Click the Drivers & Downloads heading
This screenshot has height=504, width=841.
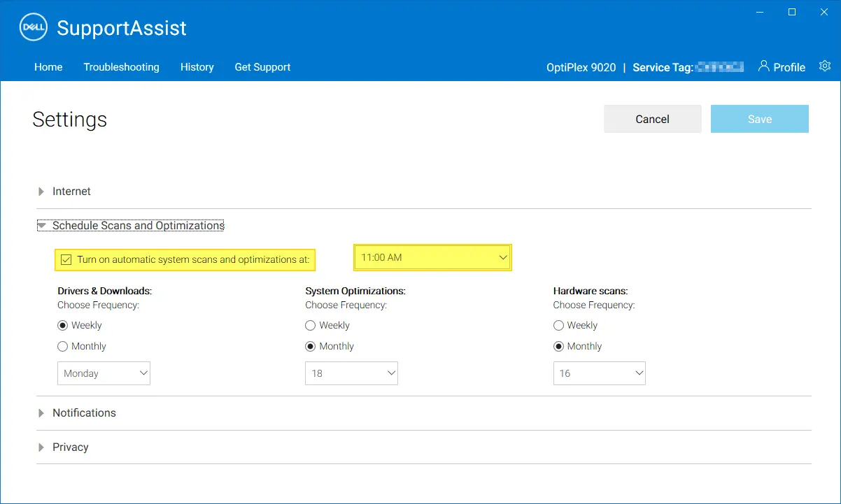click(104, 291)
